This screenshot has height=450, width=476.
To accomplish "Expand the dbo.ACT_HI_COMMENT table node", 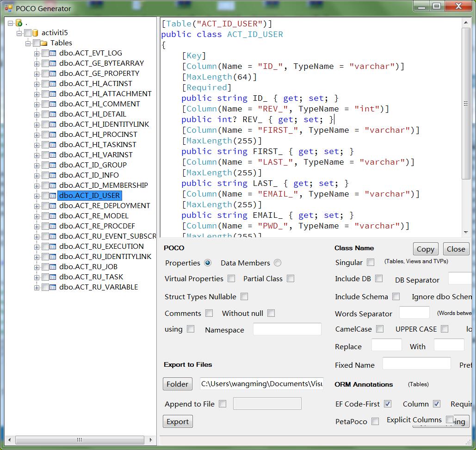I will [37, 105].
